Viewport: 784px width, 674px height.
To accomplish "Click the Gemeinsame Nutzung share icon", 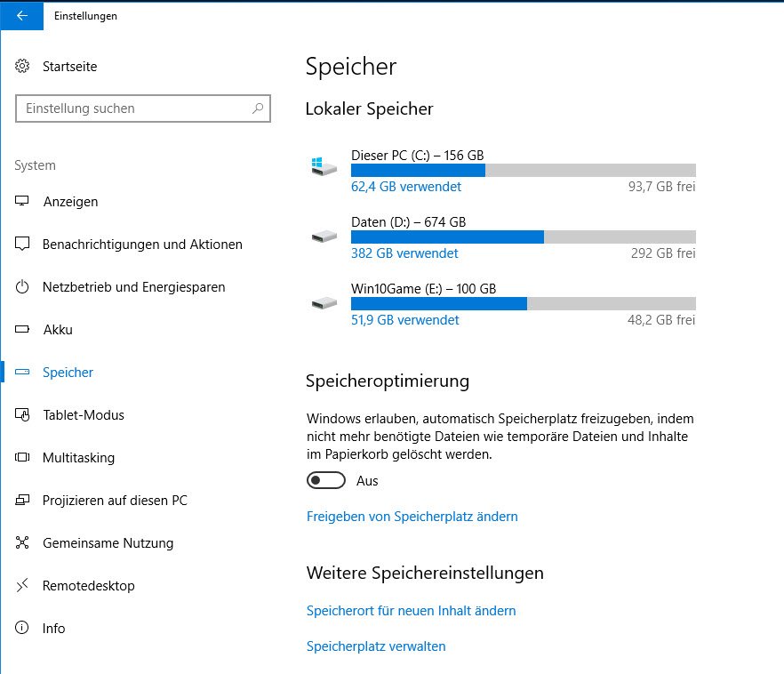I will tap(23, 543).
